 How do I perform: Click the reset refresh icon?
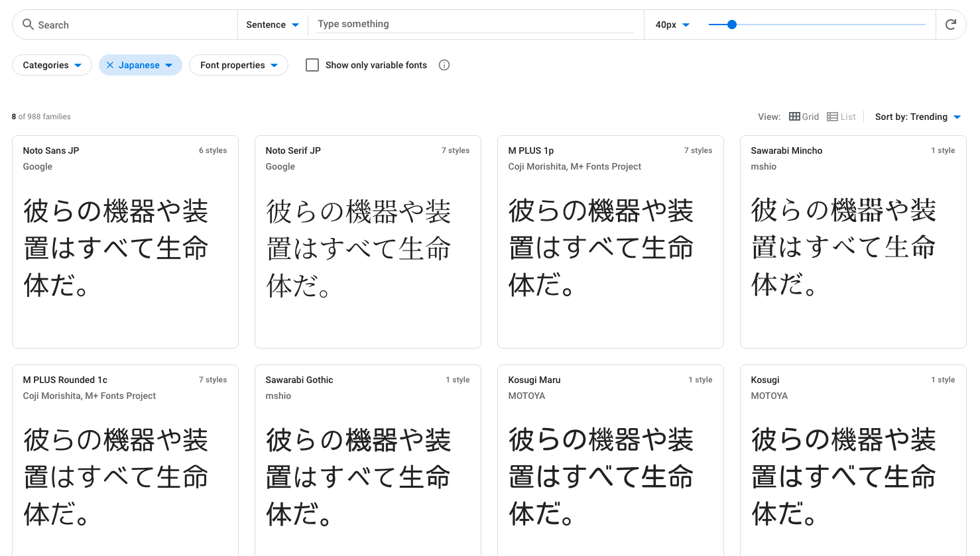tap(951, 25)
